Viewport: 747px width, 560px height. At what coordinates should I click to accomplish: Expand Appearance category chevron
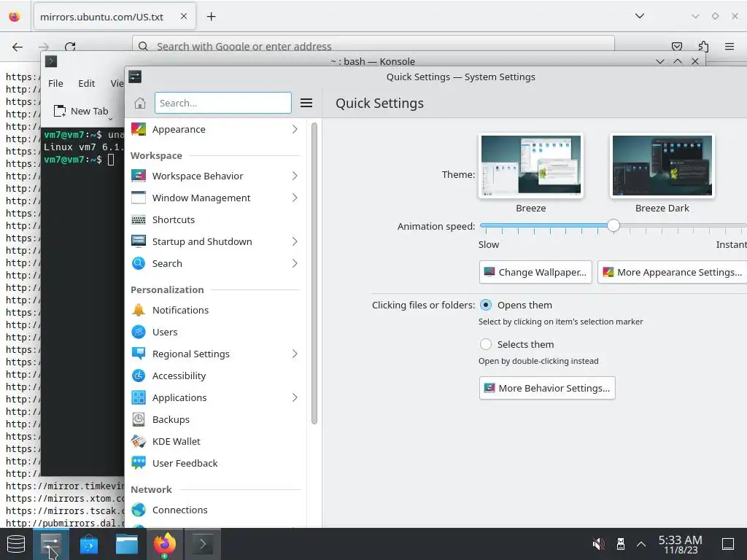pyautogui.click(x=295, y=130)
